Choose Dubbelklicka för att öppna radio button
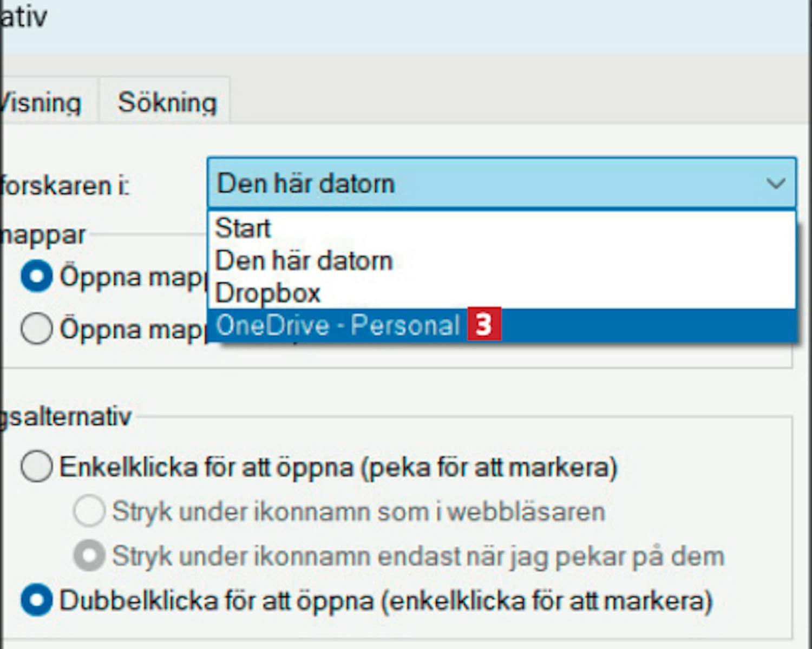The width and height of the screenshot is (812, 649). (x=37, y=600)
